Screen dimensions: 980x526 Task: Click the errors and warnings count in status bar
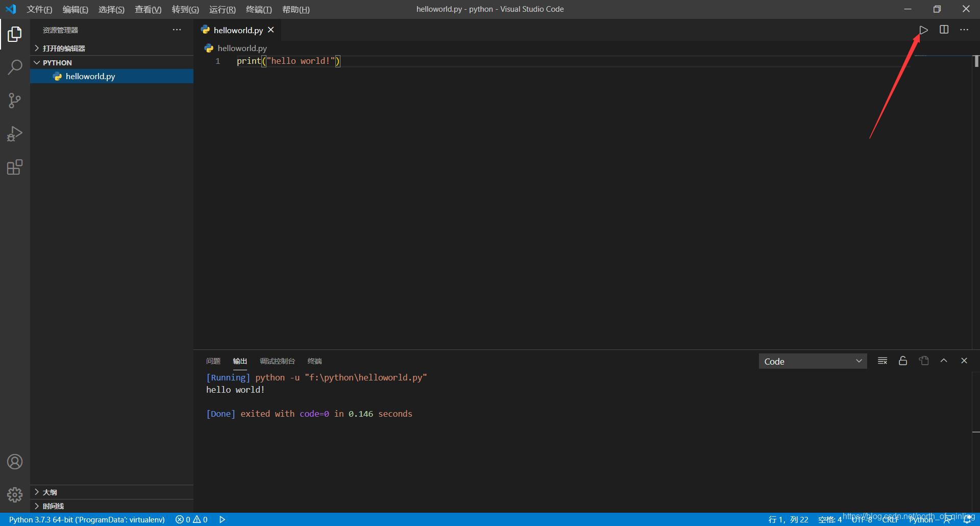[191, 519]
